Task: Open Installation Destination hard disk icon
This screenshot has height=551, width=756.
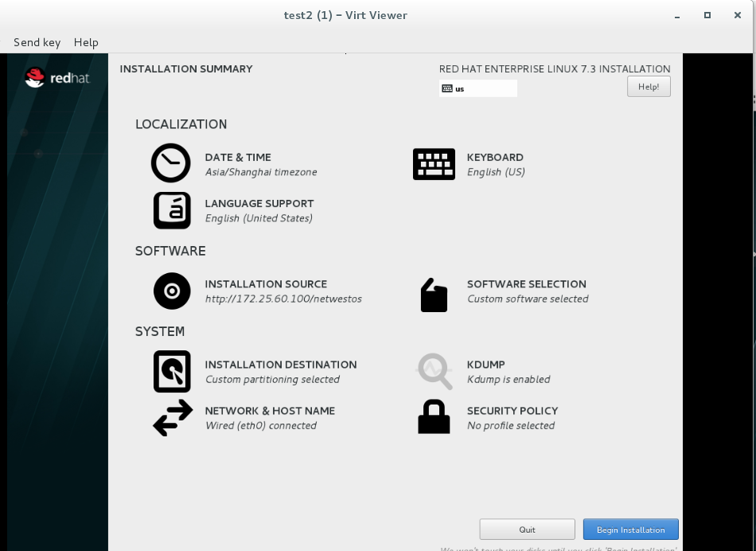Action: coord(172,372)
